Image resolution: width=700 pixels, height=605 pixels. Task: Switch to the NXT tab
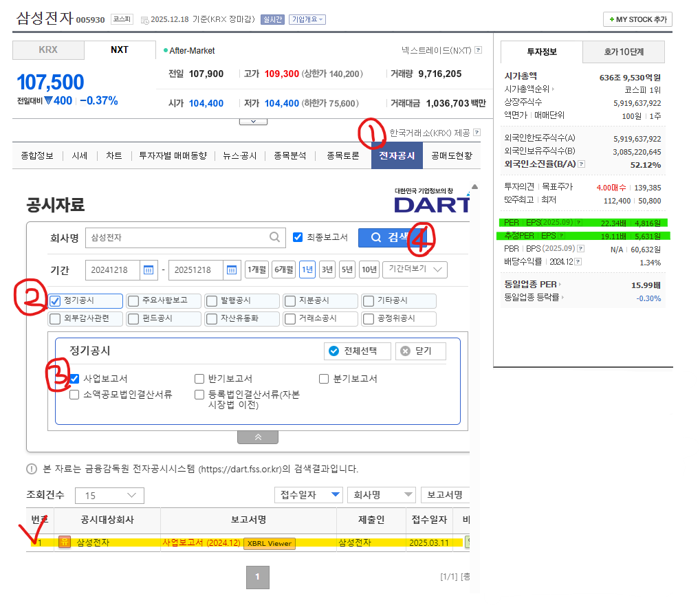point(120,50)
